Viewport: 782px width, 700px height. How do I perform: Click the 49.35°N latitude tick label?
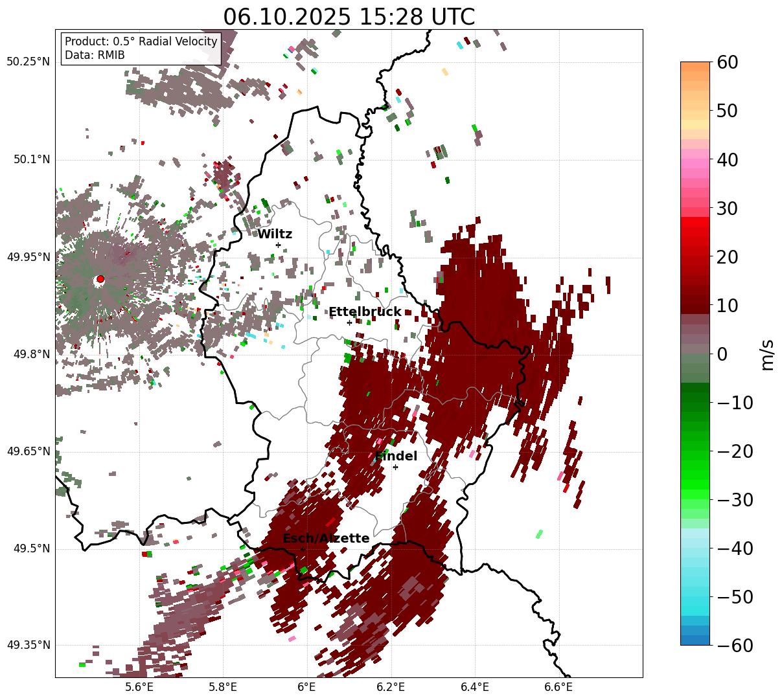[29, 645]
